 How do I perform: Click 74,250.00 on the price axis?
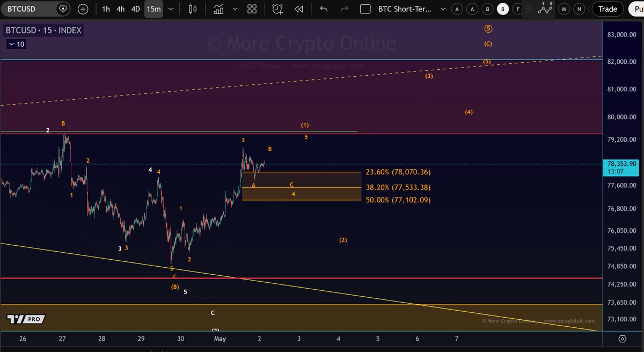pyautogui.click(x=621, y=284)
